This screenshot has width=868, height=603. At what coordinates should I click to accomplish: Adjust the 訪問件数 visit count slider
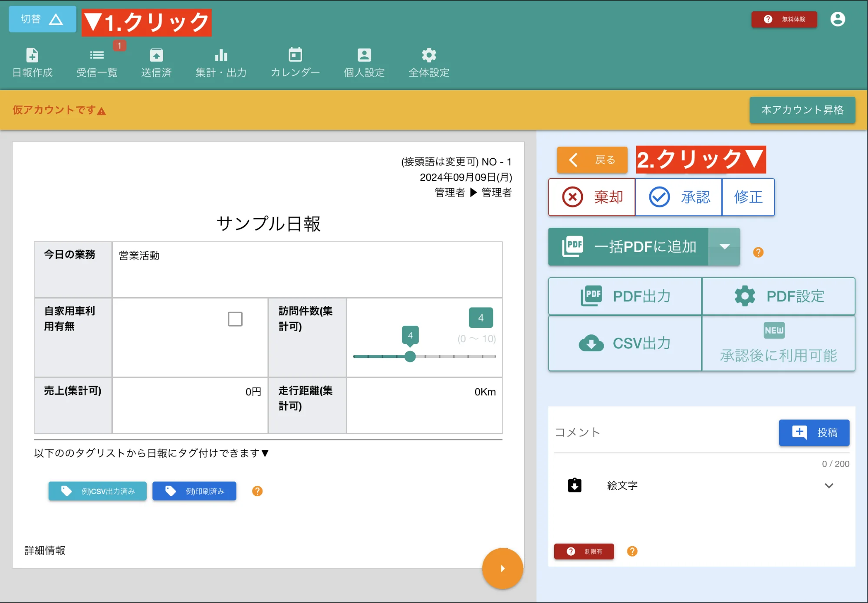point(410,356)
